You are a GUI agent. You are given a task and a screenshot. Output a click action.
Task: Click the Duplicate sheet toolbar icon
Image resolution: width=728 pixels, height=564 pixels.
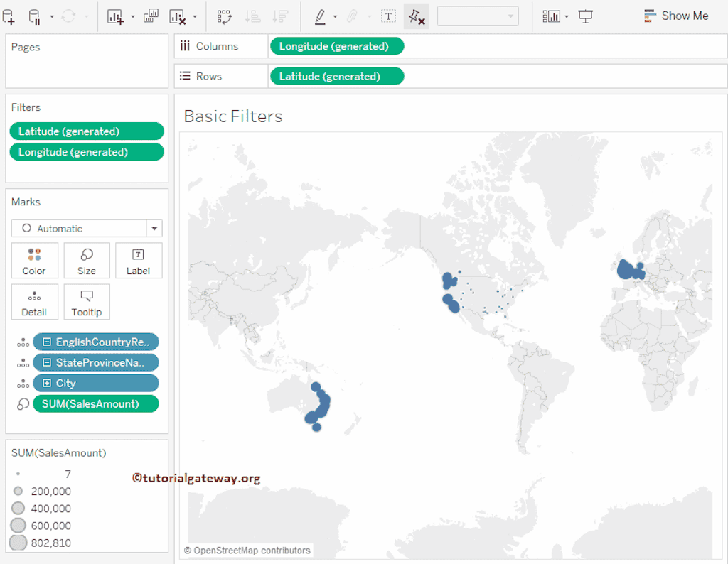click(151, 16)
